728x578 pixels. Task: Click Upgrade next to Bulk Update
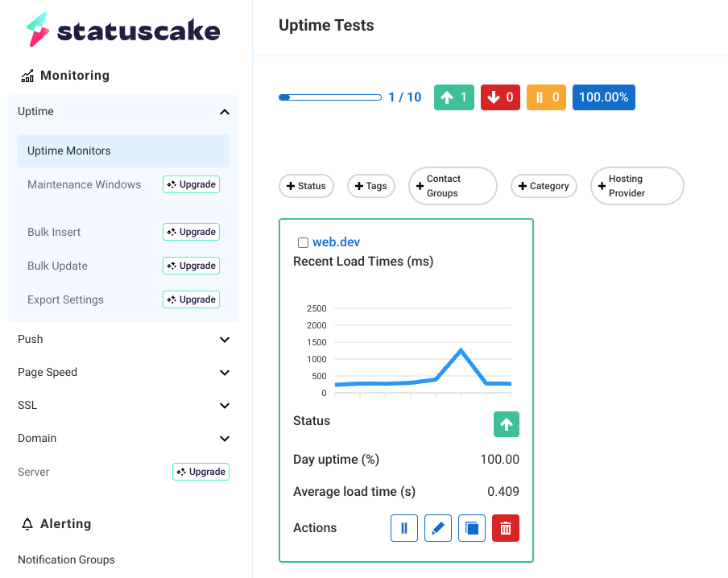coord(192,266)
